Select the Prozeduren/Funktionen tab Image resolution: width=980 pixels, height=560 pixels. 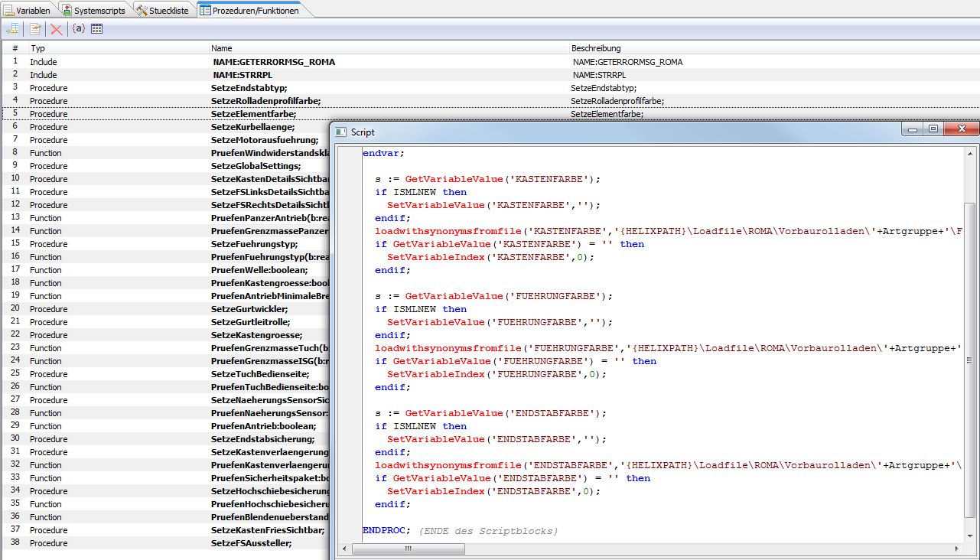(249, 9)
